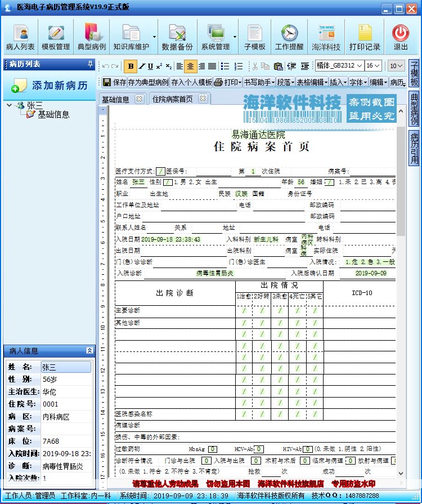
Task: Decrease paragraph indent
Action: click(x=291, y=66)
